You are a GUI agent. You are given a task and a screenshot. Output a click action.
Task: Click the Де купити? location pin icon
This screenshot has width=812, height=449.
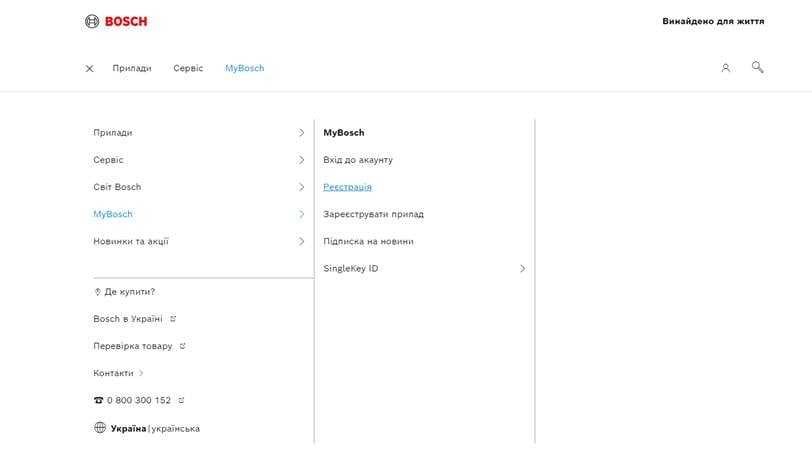[97, 292]
